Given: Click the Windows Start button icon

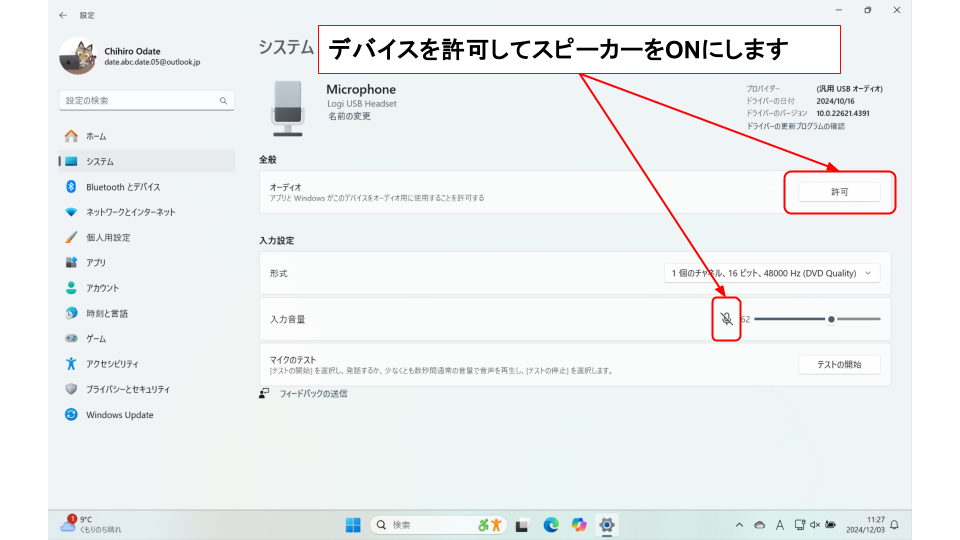Looking at the screenshot, I should (354, 525).
